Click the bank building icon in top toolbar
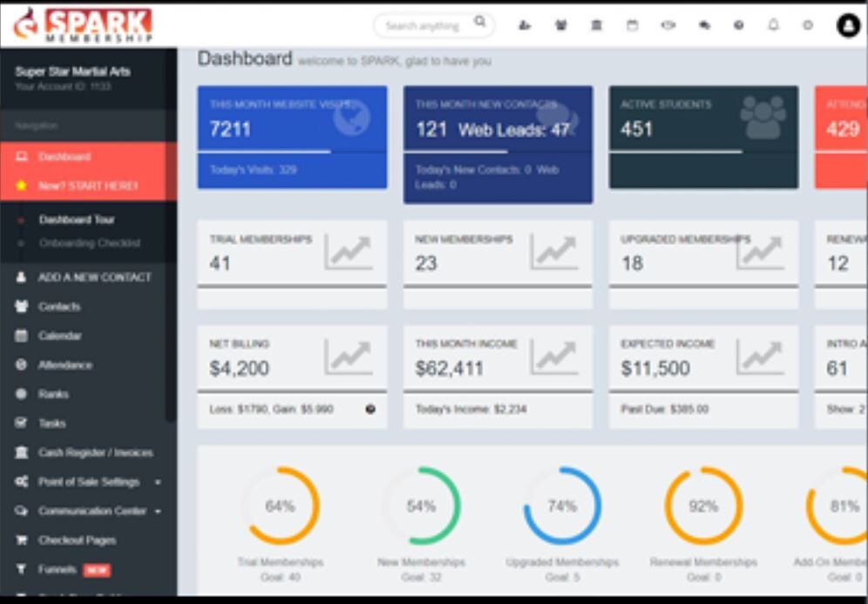Viewport: 868px width, 604px height. point(596,26)
